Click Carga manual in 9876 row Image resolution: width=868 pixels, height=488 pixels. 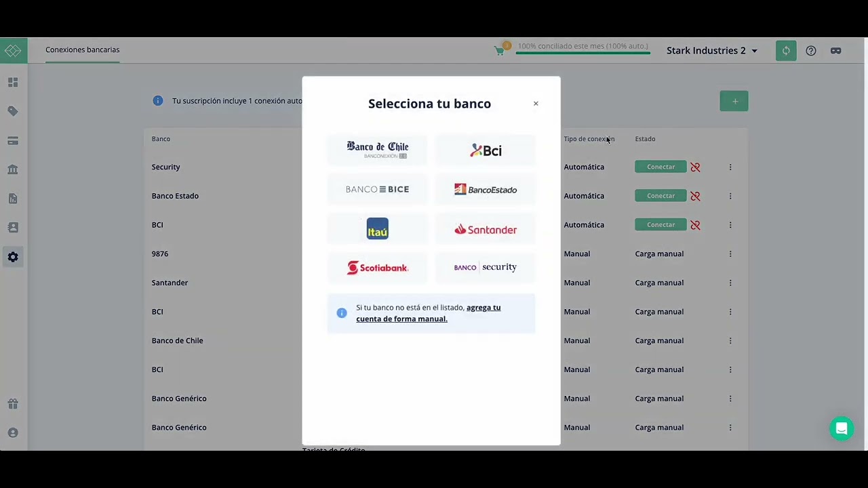tap(659, 253)
